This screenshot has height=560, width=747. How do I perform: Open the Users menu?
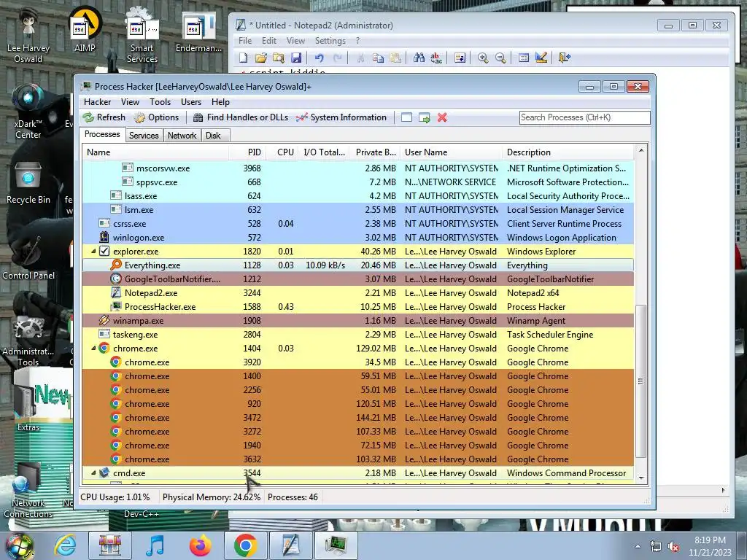point(191,102)
